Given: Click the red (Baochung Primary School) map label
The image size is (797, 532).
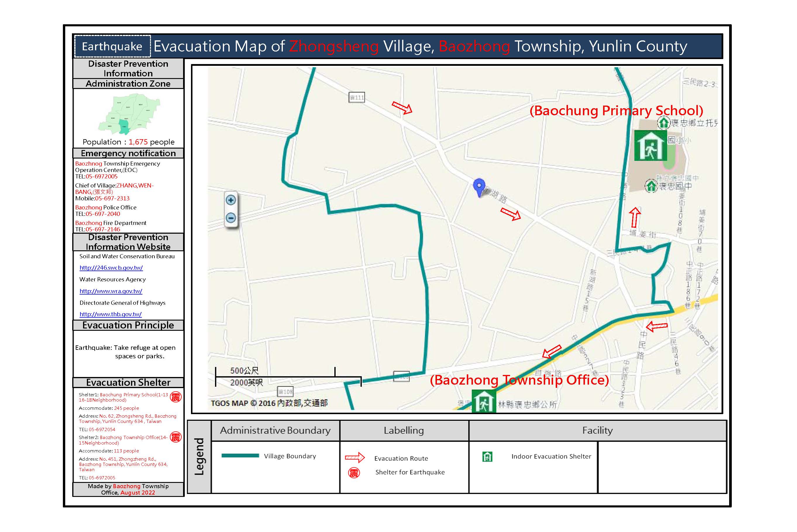Looking at the screenshot, I should pyautogui.click(x=616, y=111).
